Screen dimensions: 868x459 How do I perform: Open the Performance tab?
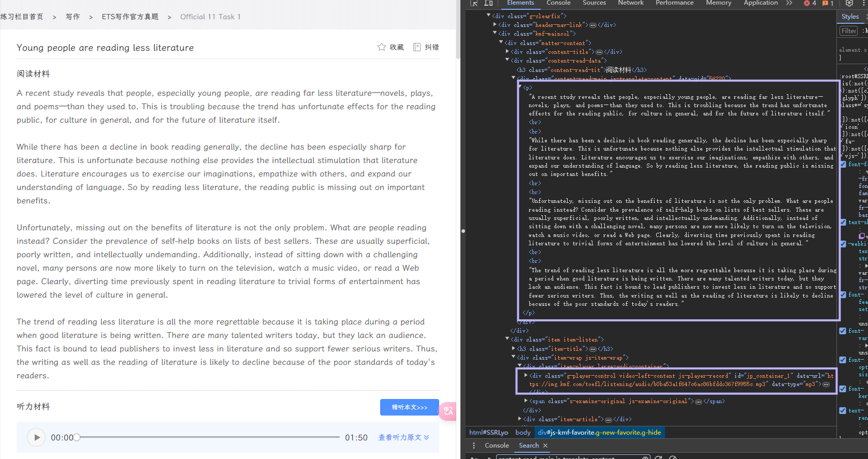674,3
